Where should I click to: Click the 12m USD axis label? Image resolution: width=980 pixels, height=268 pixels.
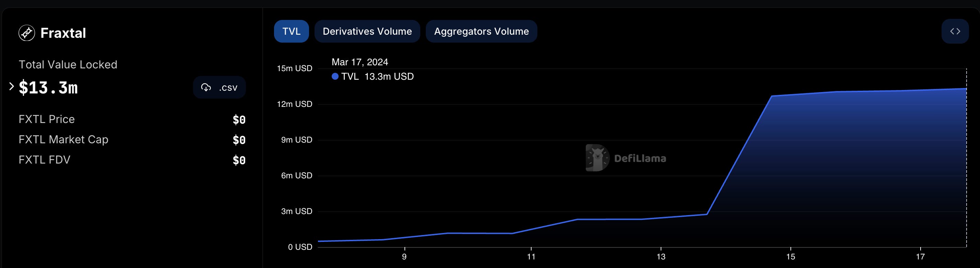click(x=295, y=104)
